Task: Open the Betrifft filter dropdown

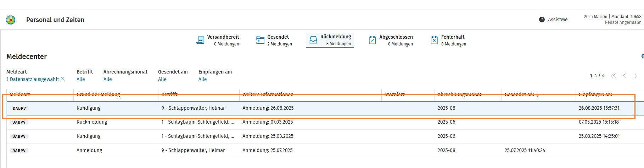Action: 81,79
